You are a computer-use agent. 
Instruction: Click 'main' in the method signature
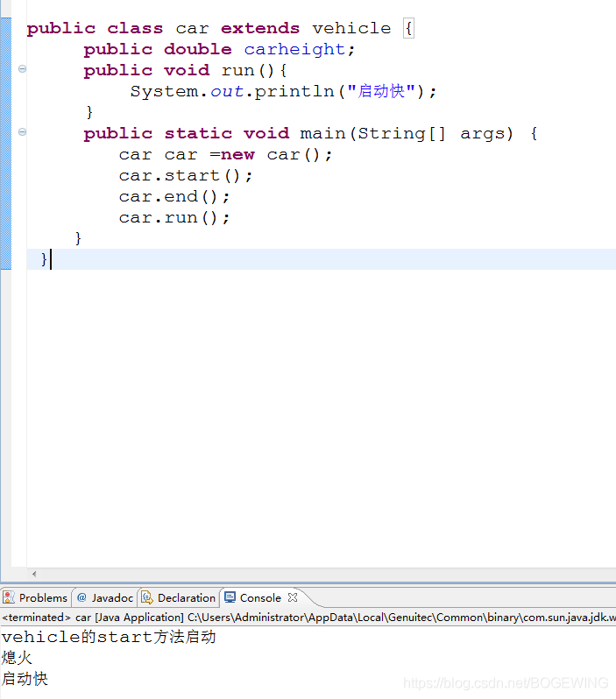322,134
